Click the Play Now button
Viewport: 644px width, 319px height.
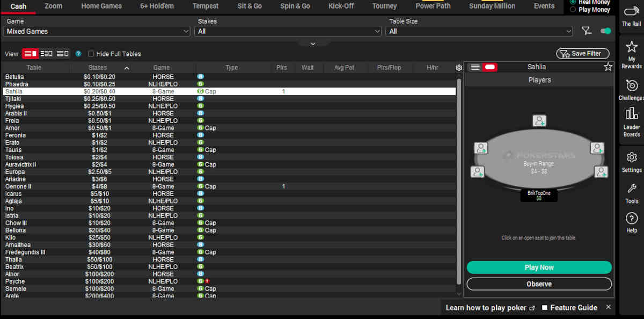pyautogui.click(x=539, y=267)
